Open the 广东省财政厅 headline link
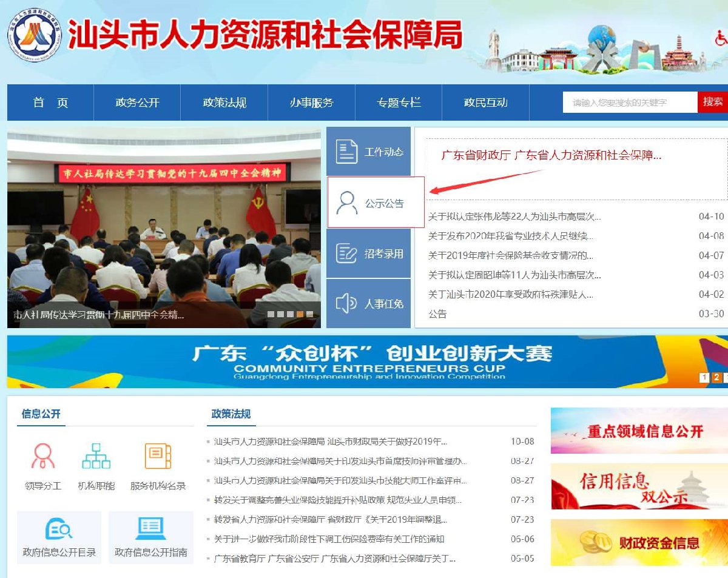 click(x=551, y=155)
